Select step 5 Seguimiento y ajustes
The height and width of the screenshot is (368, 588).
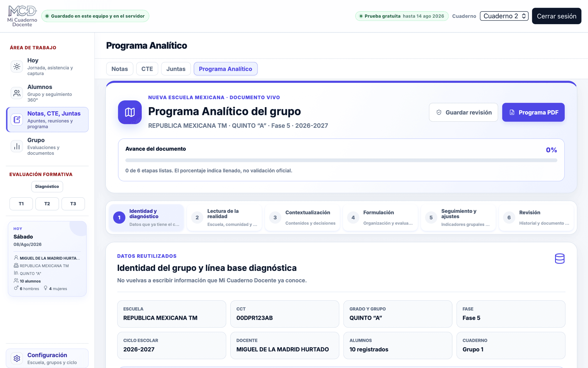pos(458,218)
